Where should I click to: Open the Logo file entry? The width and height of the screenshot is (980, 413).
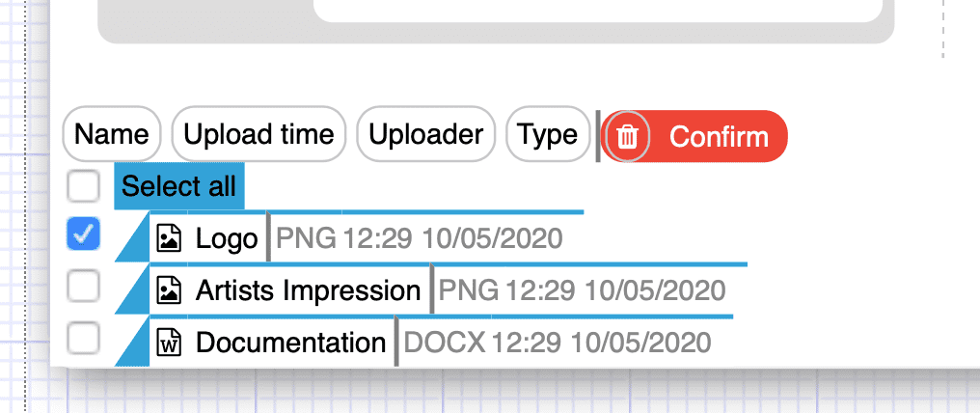(227, 238)
